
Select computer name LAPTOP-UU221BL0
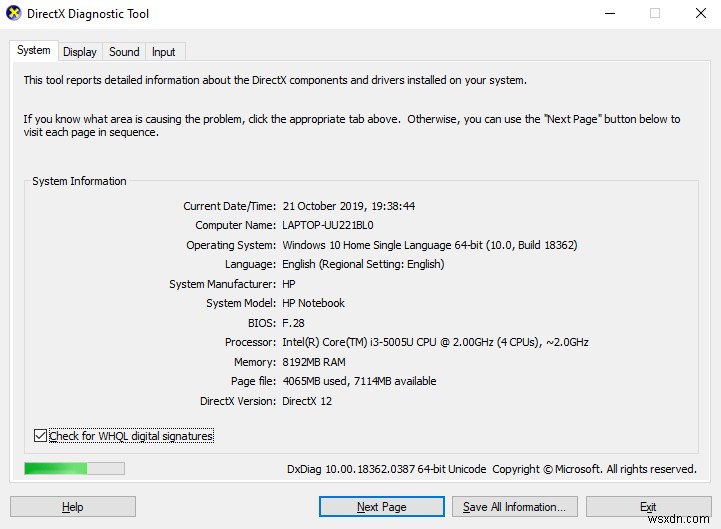(328, 225)
